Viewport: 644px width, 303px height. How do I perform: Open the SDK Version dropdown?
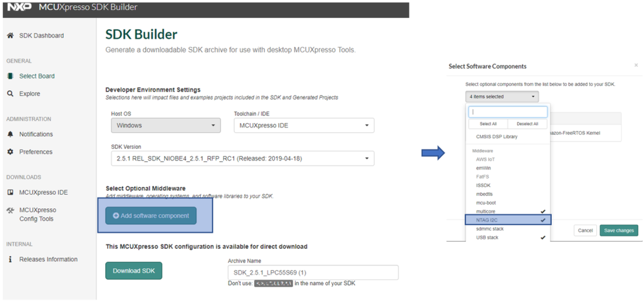pyautogui.click(x=243, y=159)
